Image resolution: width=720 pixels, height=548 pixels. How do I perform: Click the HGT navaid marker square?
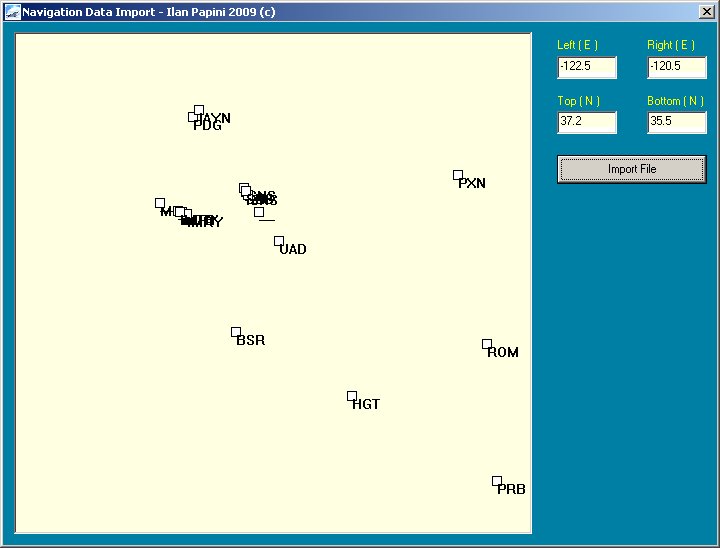pos(352,396)
